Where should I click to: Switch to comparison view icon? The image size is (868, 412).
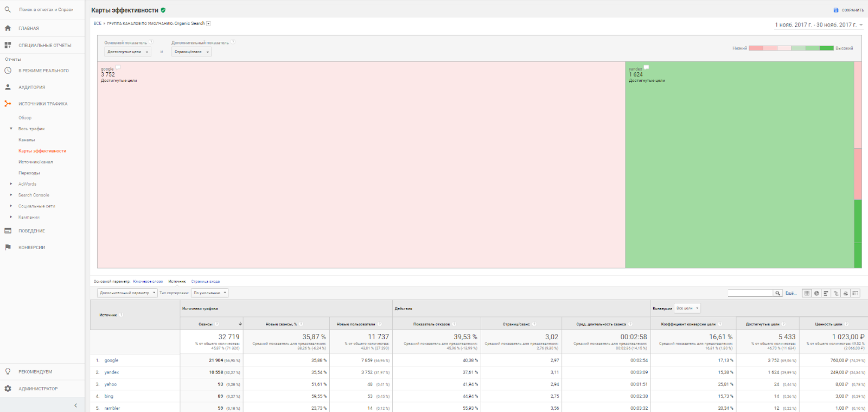[x=836, y=293]
